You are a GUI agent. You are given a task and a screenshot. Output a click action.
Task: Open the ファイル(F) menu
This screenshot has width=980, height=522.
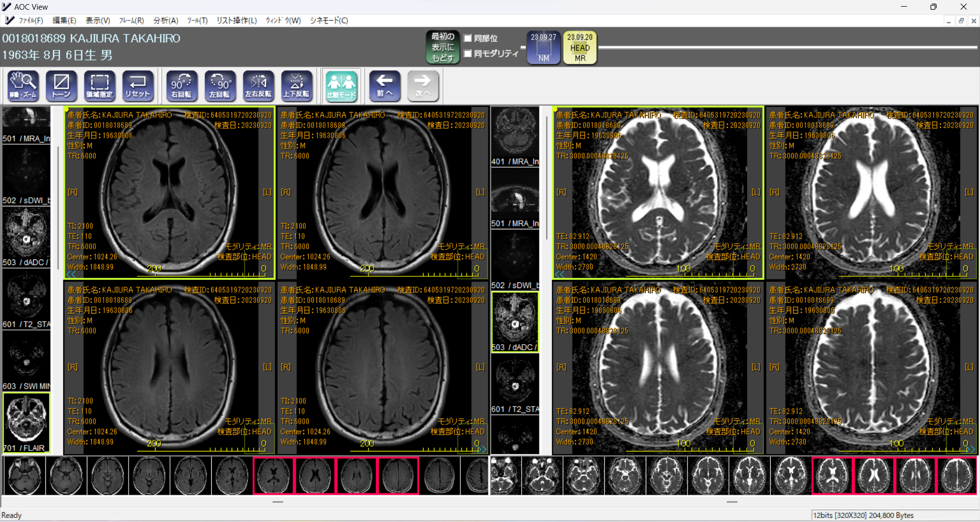(31, 20)
